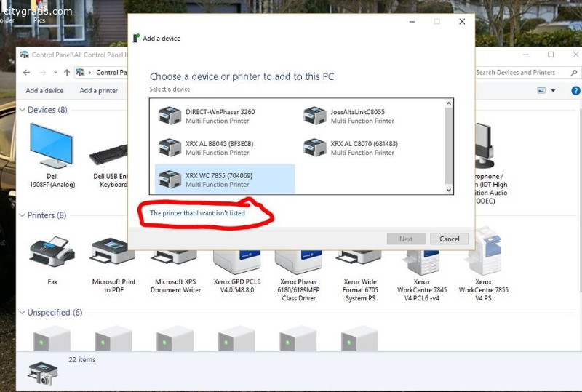
Task: Open recent locations dropdown in Control Panel
Action: tap(56, 73)
